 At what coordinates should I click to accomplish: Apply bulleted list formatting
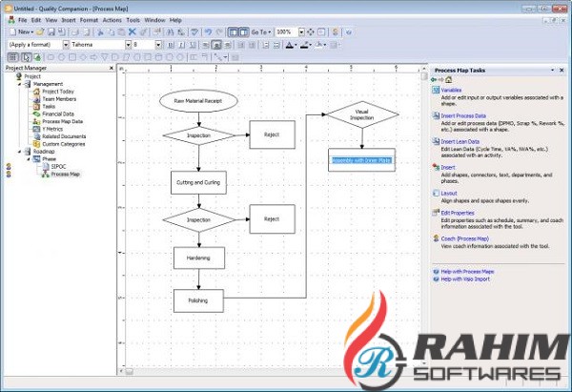pos(276,45)
